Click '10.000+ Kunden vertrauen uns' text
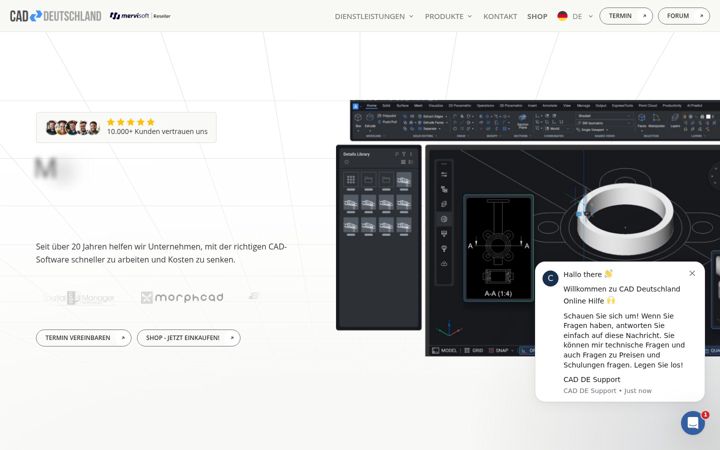Image resolution: width=720 pixels, height=450 pixels. pyautogui.click(x=157, y=132)
